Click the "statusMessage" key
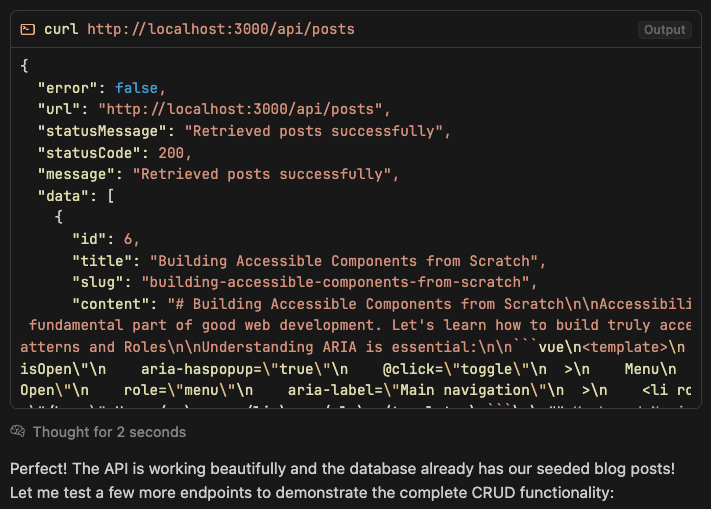 click(x=102, y=131)
